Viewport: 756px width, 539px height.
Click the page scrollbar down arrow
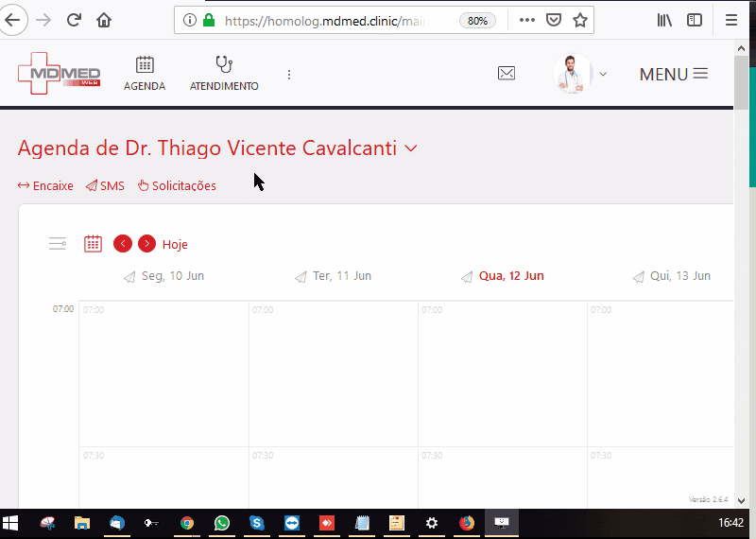(741, 501)
